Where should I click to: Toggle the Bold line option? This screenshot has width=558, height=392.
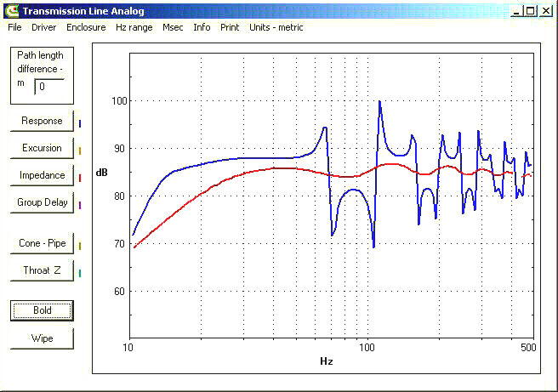(x=42, y=310)
